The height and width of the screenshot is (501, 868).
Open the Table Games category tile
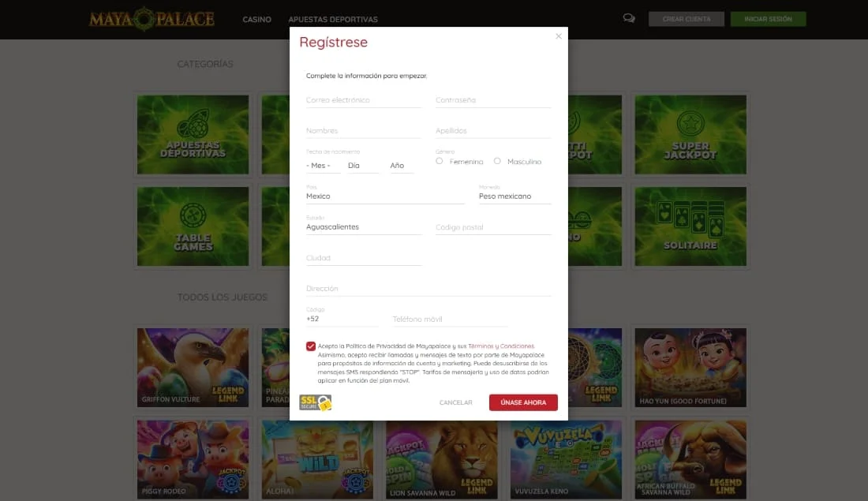click(x=193, y=226)
